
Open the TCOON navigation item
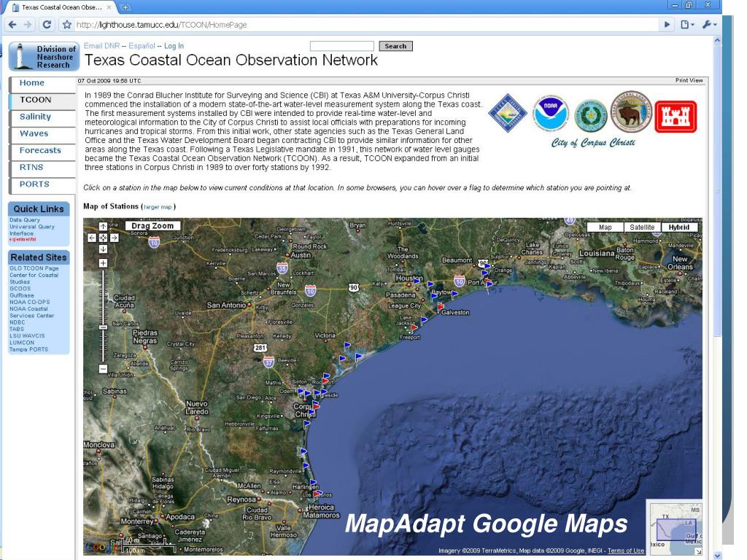point(35,99)
